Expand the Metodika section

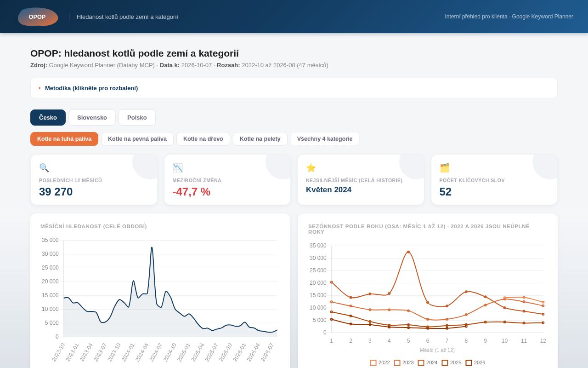(x=294, y=88)
